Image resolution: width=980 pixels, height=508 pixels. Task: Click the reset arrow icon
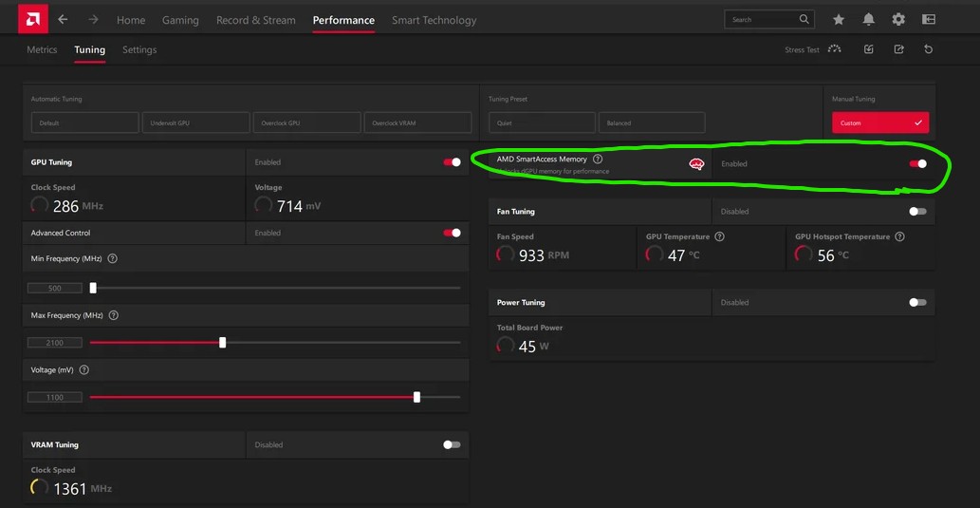[928, 49]
